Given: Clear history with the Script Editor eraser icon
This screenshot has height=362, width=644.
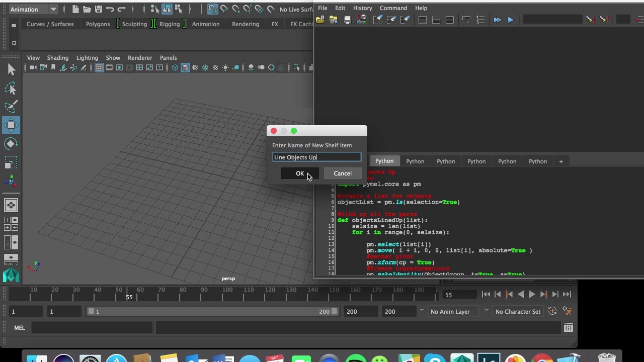Looking at the screenshot, I should (377, 20).
